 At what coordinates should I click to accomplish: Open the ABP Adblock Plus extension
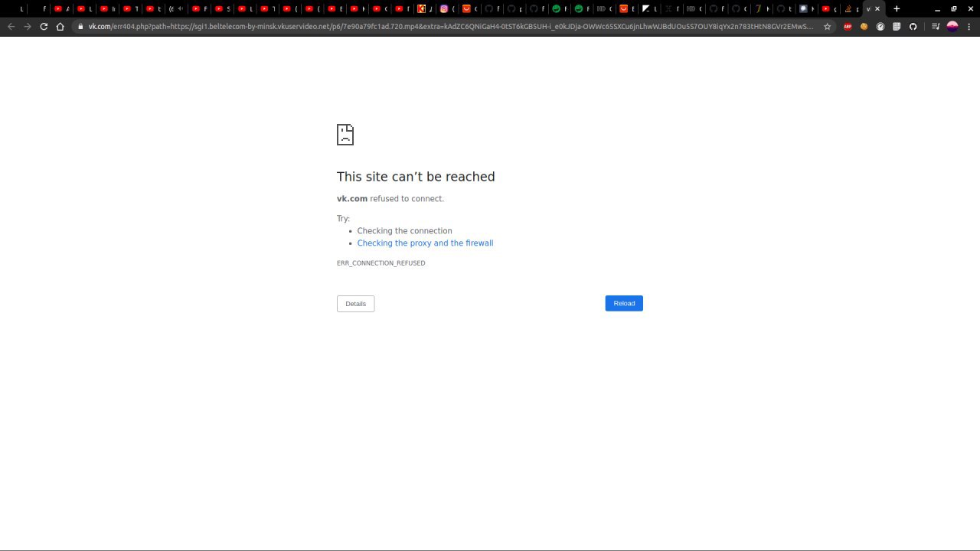(x=848, y=26)
